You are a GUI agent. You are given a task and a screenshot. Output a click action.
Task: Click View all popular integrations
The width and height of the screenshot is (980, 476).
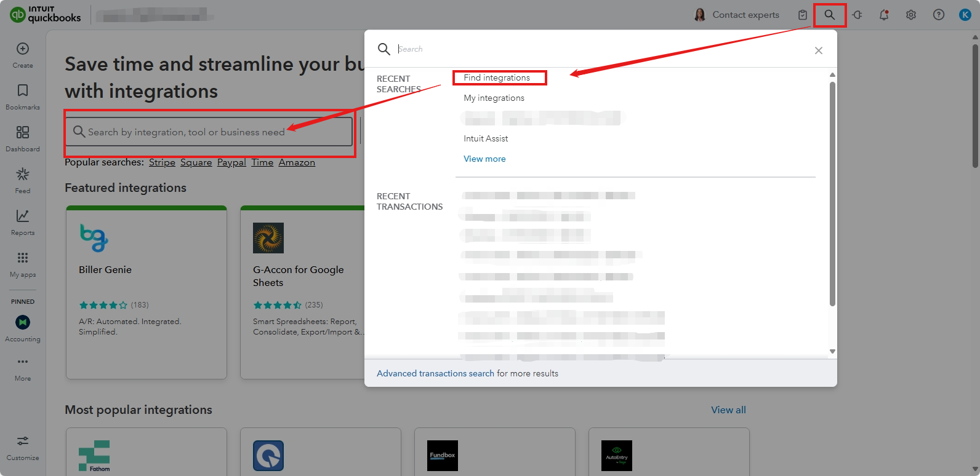click(x=728, y=410)
